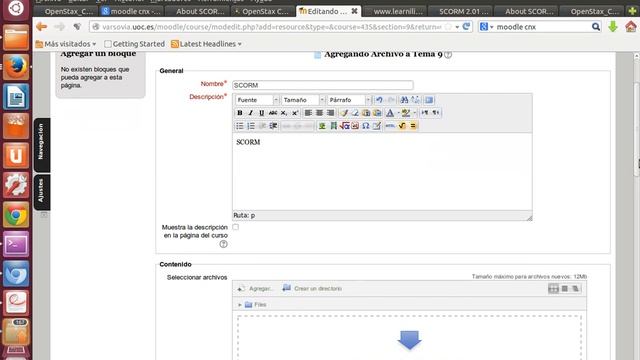
Task: Launch Firefox from the Ubuntu dock
Action: pos(16,67)
